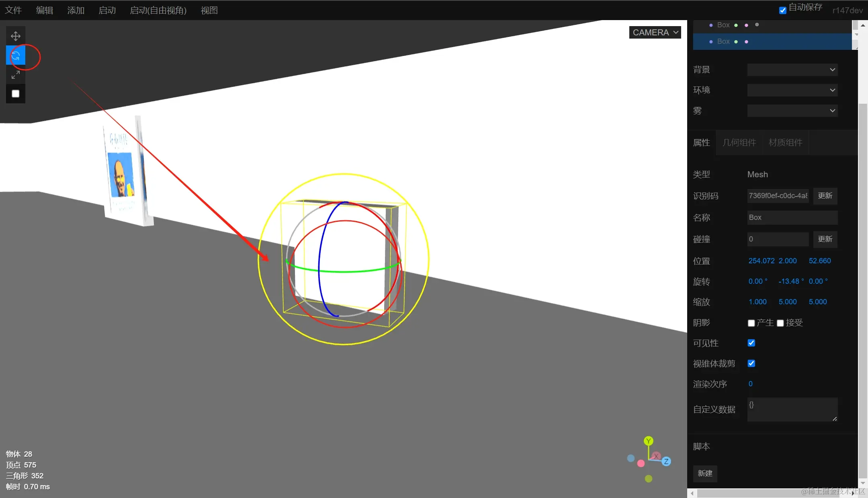Open the 添加 menu
This screenshot has height=498, width=868.
[x=76, y=10]
